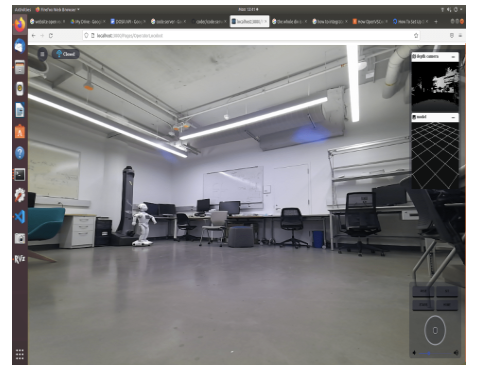Click the model grid view panel

(435, 155)
